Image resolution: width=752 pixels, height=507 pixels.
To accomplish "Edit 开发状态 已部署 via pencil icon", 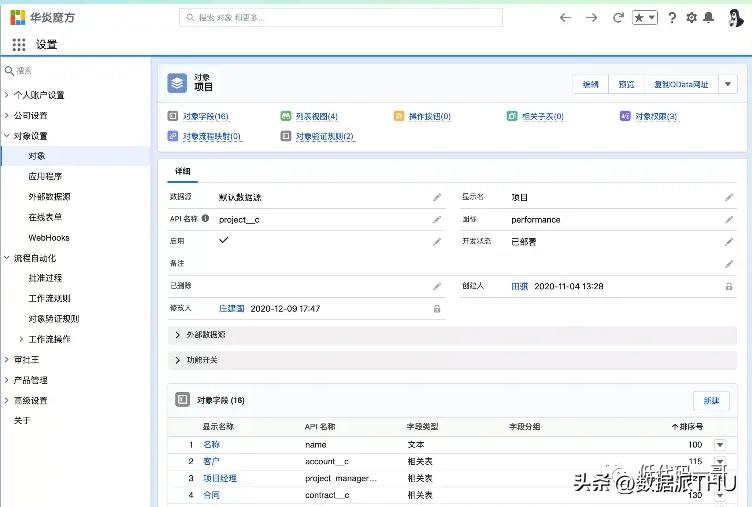I will click(x=729, y=242).
